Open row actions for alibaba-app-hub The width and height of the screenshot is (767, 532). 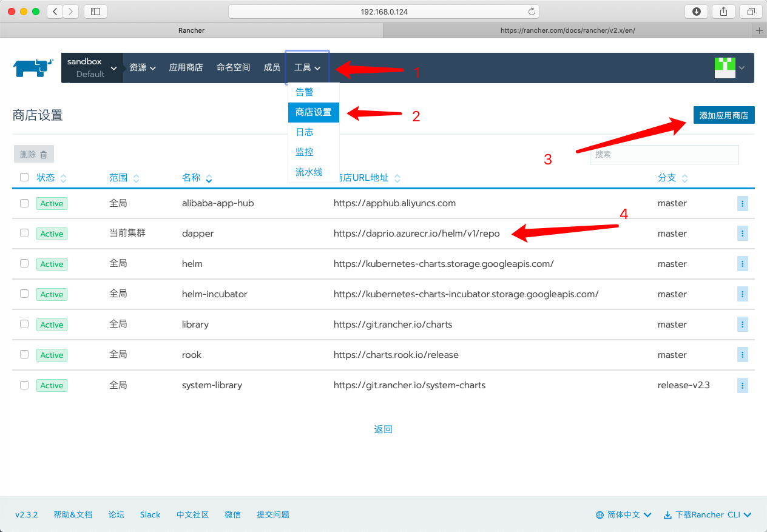click(x=742, y=203)
